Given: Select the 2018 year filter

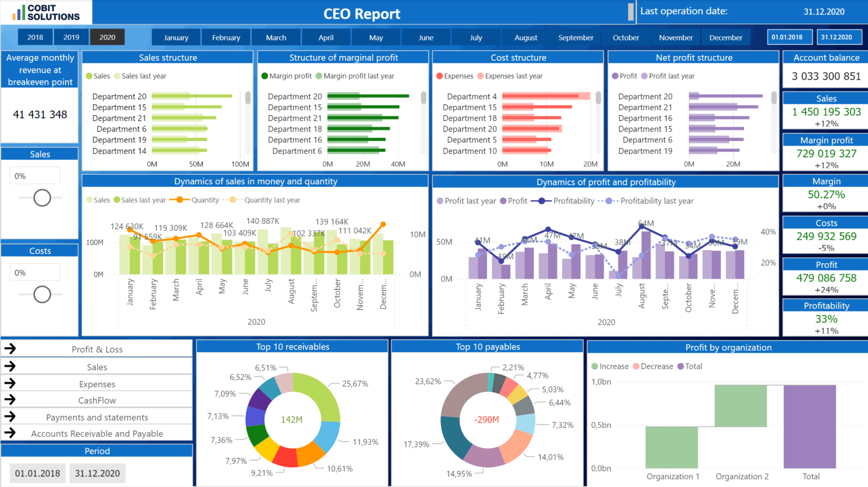Looking at the screenshot, I should 35,37.
